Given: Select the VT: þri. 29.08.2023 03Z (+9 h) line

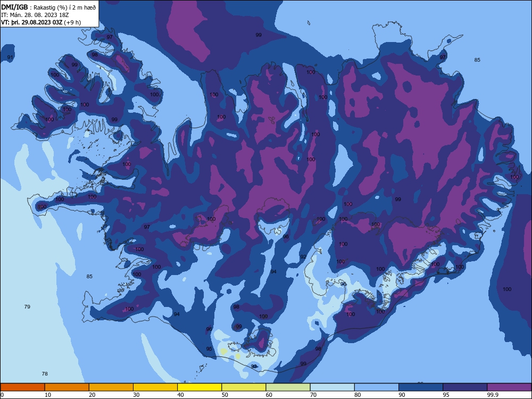Looking at the screenshot, I should [x=41, y=22].
